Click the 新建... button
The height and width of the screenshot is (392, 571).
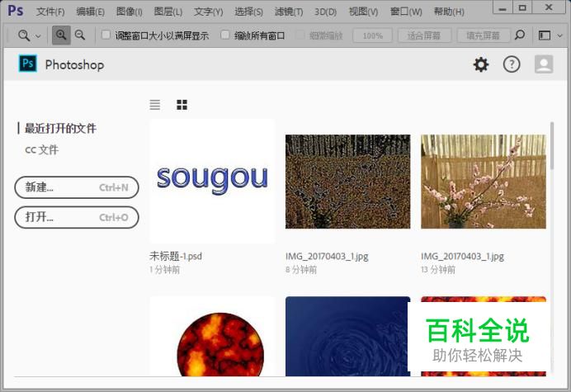coord(77,187)
